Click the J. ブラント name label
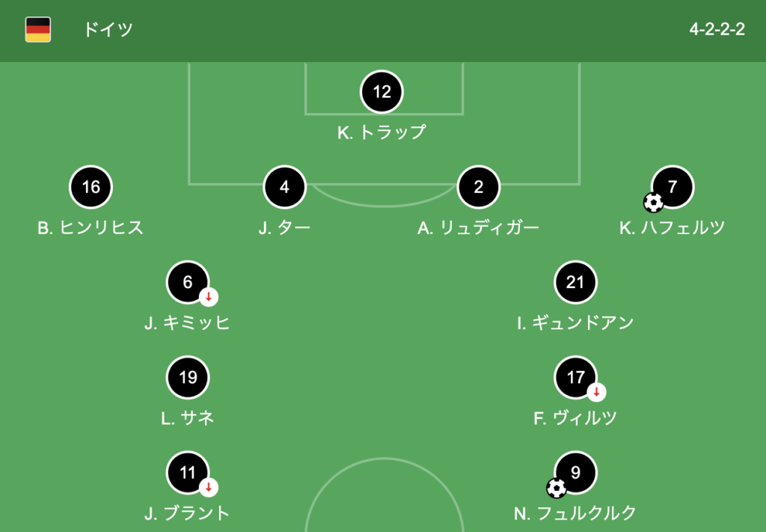Viewport: 766px width, 532px height. (188, 513)
